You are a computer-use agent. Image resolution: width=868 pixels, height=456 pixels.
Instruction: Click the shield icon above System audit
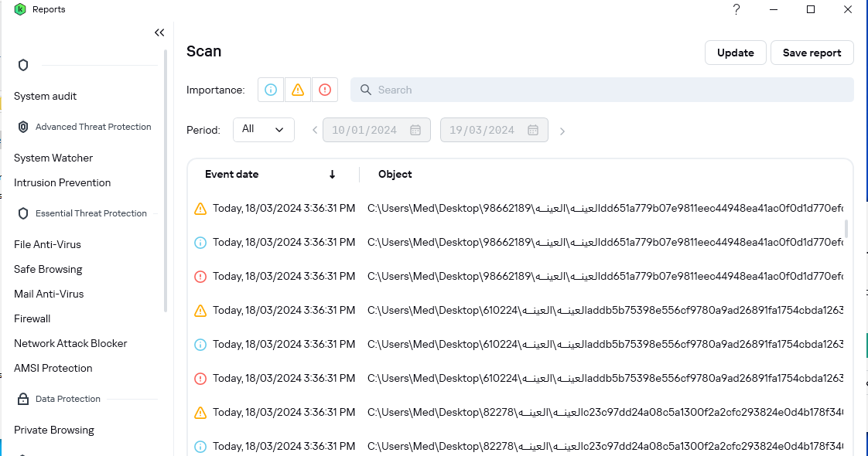22,65
